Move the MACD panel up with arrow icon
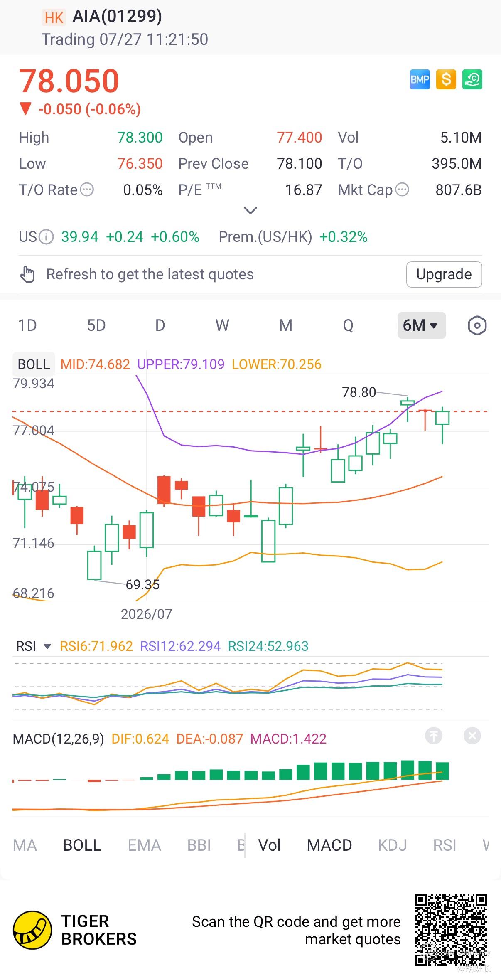Viewport: 501px width, 980px height. [434, 736]
